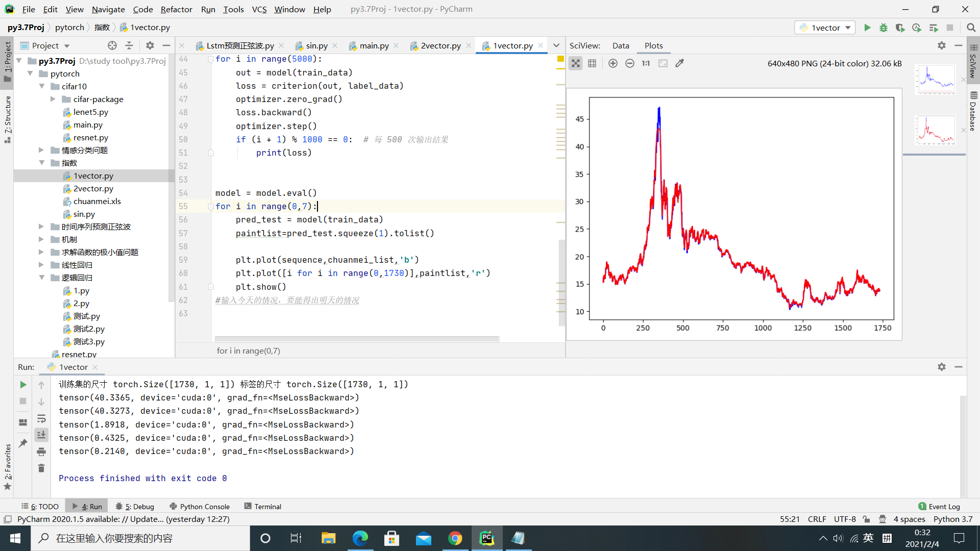Toggle grid display in the SciView toolbar
The height and width of the screenshot is (551, 980).
(x=592, y=63)
